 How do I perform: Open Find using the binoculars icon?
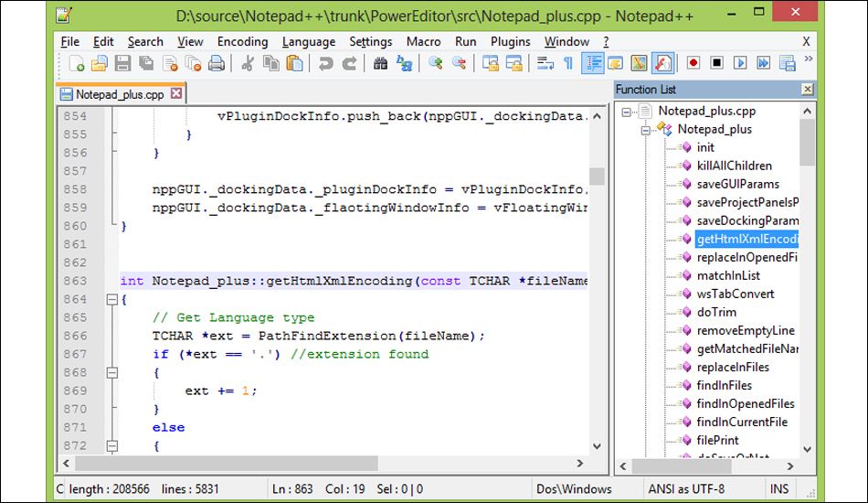(380, 64)
